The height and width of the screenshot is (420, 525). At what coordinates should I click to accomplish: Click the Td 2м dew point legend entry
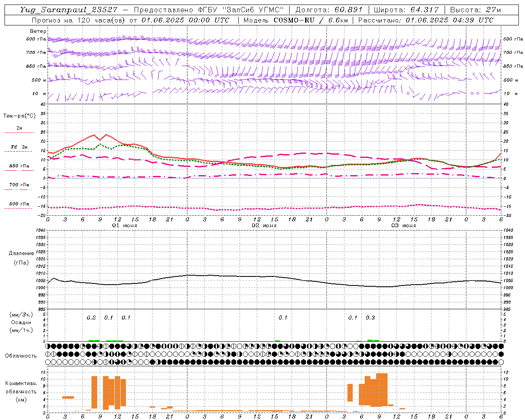coord(19,147)
